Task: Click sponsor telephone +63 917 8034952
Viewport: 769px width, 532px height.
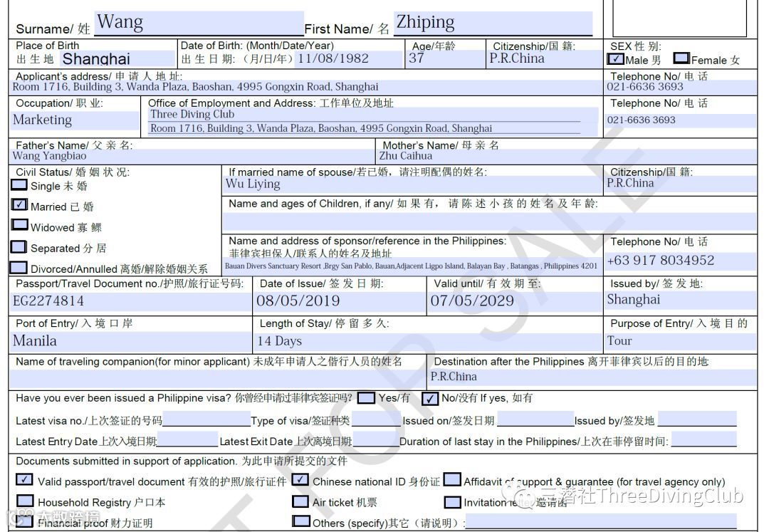Action: [680, 261]
